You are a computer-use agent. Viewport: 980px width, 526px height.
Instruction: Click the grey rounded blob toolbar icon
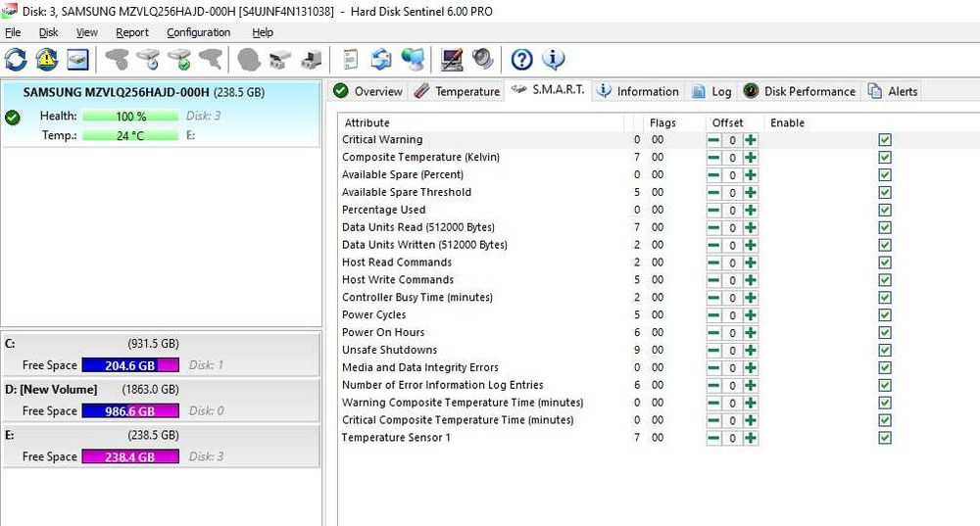(249, 60)
